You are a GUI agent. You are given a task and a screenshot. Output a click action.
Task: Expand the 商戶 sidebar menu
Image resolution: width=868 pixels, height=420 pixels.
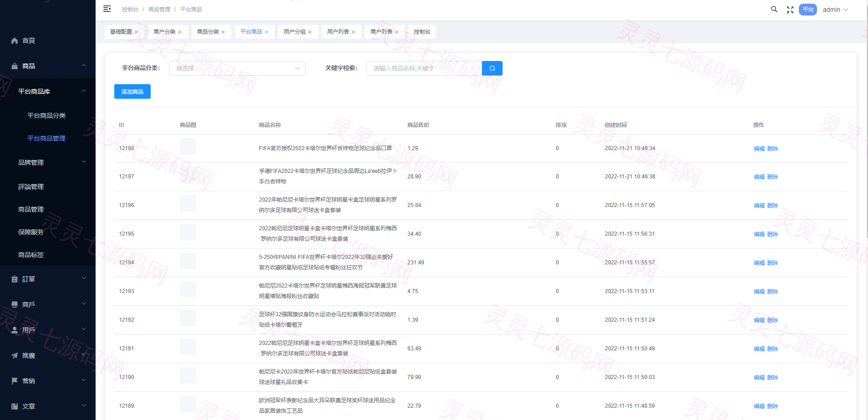[48, 304]
